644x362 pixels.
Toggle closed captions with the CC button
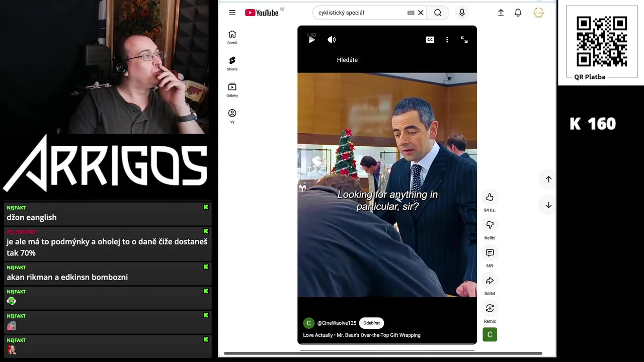click(430, 40)
